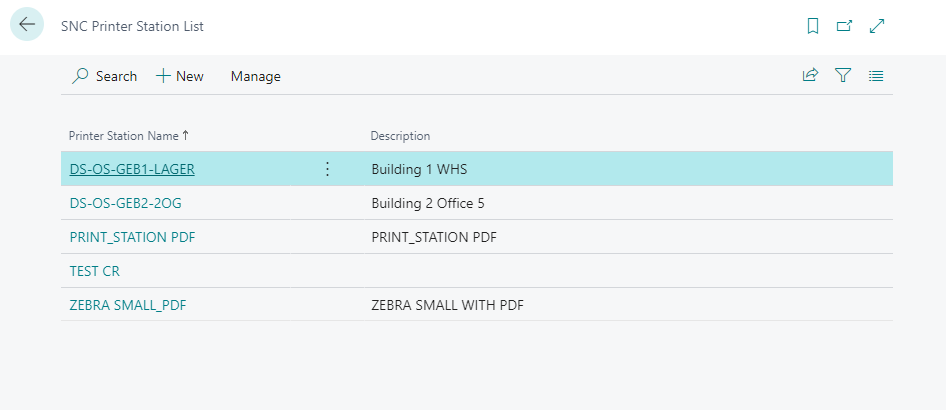Open the DS-OS-GEB1-LAGER station link

point(132,169)
